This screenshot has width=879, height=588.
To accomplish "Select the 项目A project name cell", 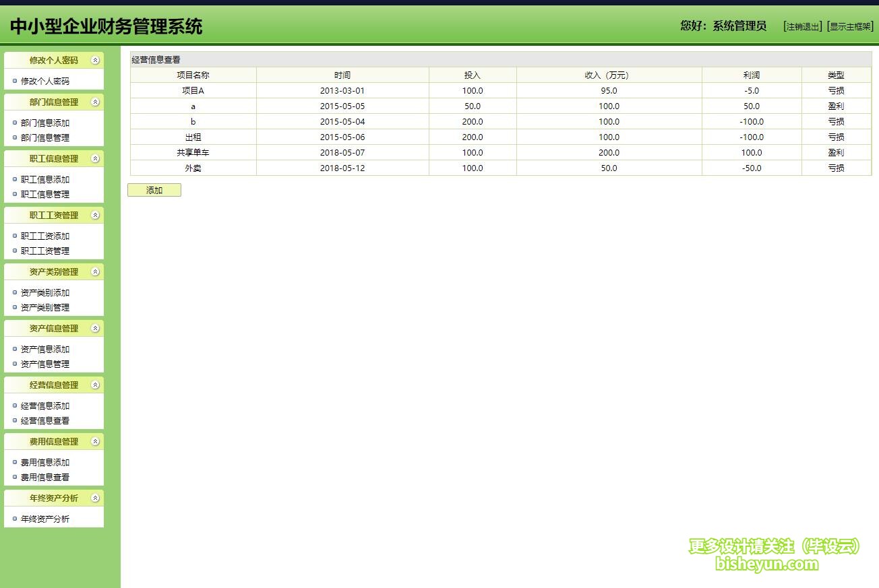I will 193,91.
